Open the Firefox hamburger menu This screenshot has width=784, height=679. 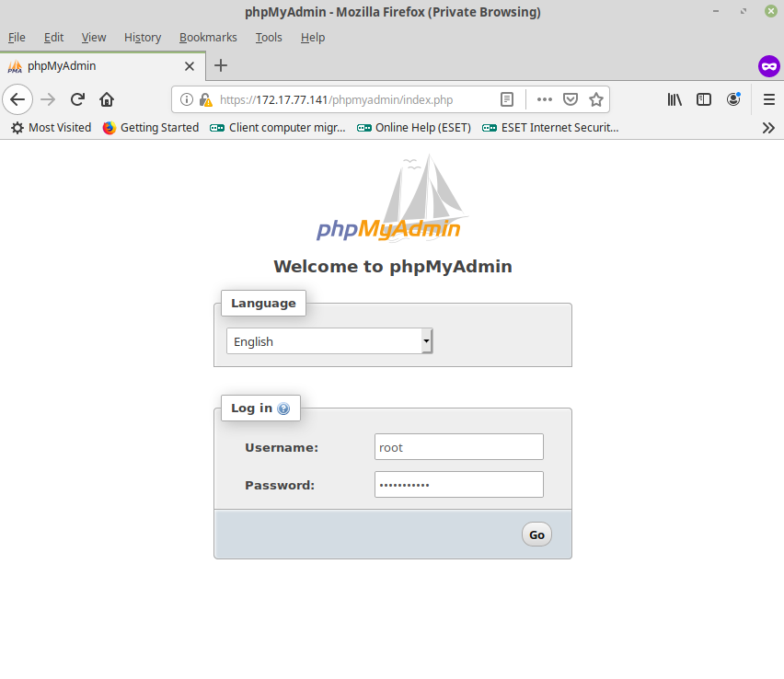(x=769, y=100)
